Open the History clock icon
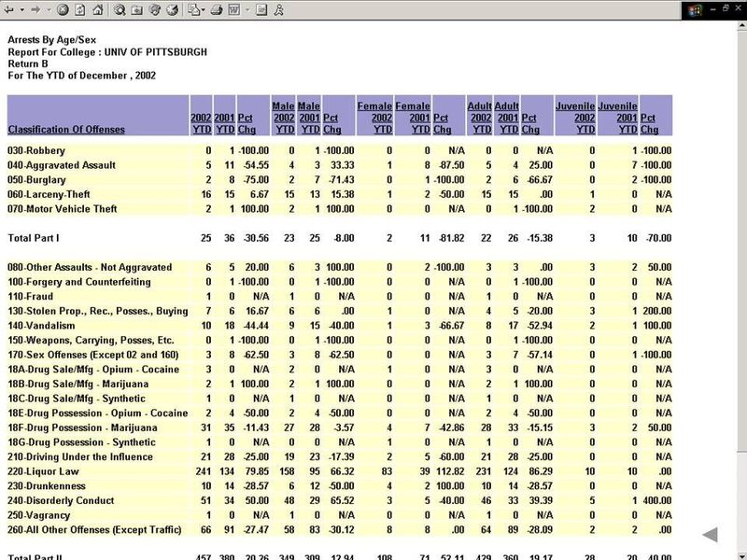Viewport: 747px width, 560px height. [x=173, y=9]
